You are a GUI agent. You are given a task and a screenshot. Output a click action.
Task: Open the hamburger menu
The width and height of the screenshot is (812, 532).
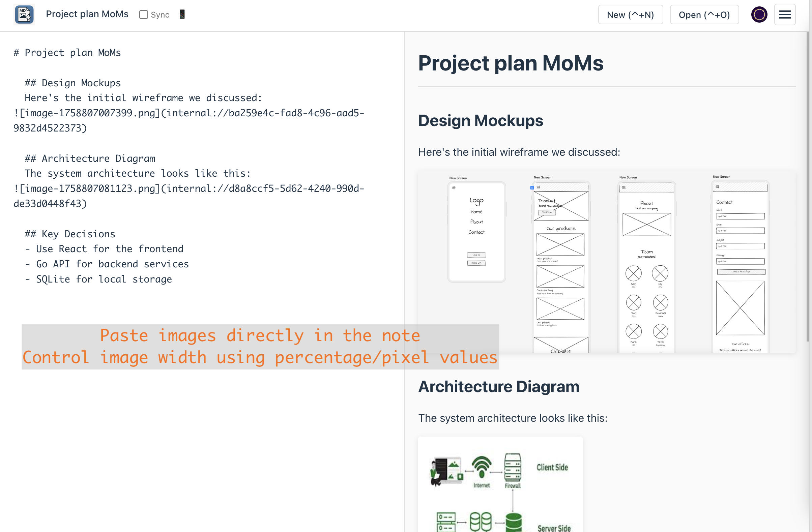[785, 14]
